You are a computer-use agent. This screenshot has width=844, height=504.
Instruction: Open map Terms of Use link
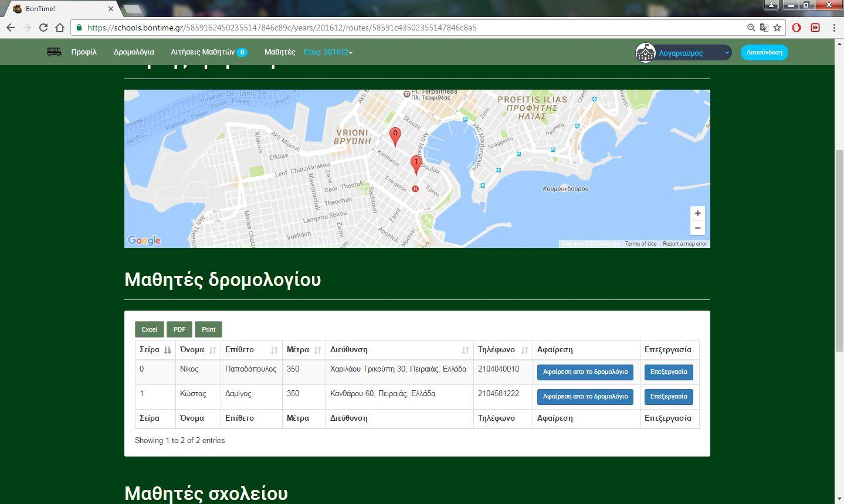pos(640,244)
